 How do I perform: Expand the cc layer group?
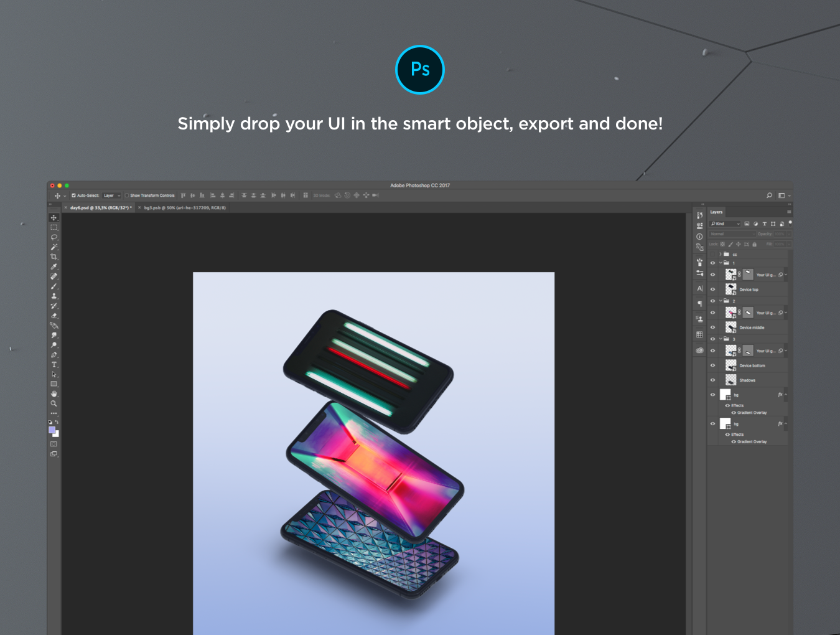(721, 254)
